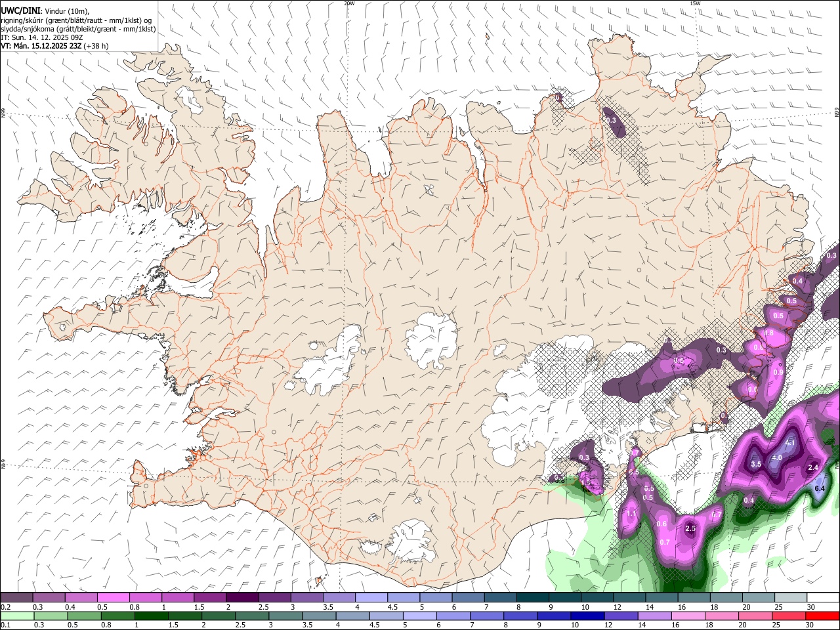840x630 pixels.
Task: Click the dark teal swatch labeled 9 in the upper scale
Action: pyautogui.click(x=564, y=598)
